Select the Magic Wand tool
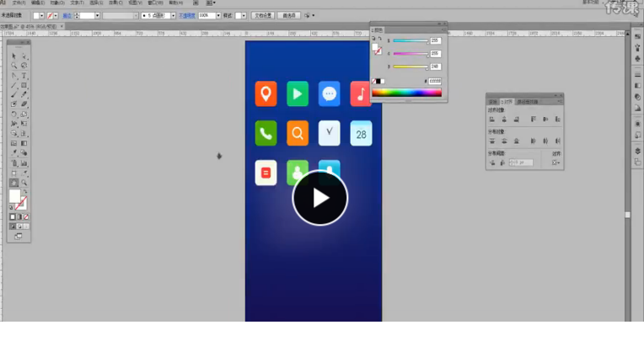This screenshot has width=644, height=341. (14, 66)
